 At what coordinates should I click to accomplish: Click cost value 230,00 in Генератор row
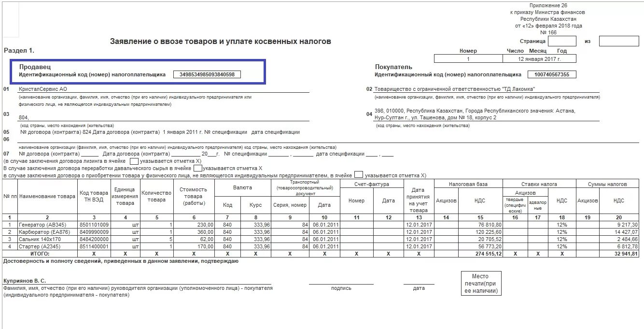(x=205, y=225)
